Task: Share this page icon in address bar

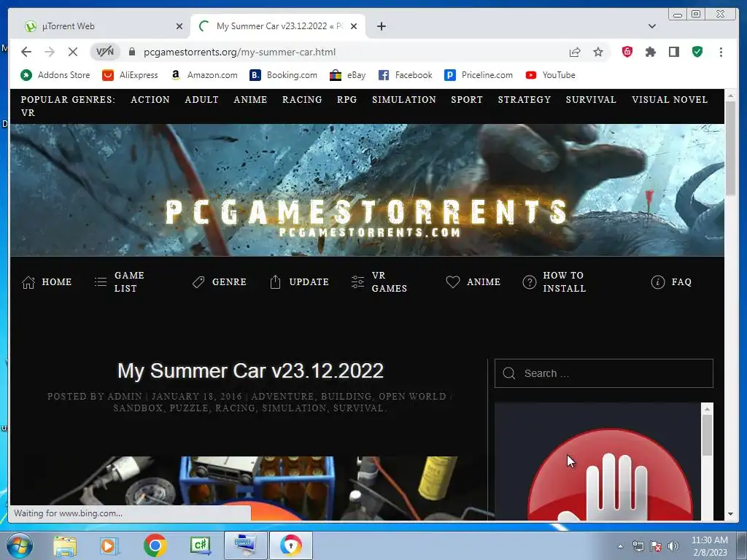Action: point(575,52)
